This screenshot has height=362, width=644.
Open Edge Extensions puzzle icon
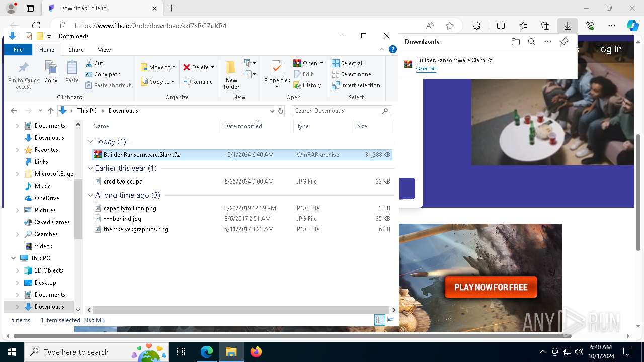[476, 26]
